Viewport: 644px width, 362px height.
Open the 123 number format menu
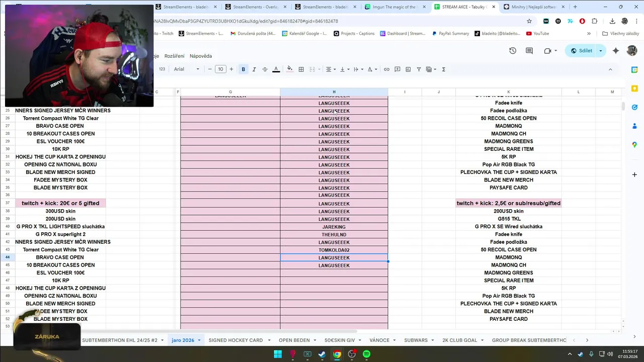(162, 69)
